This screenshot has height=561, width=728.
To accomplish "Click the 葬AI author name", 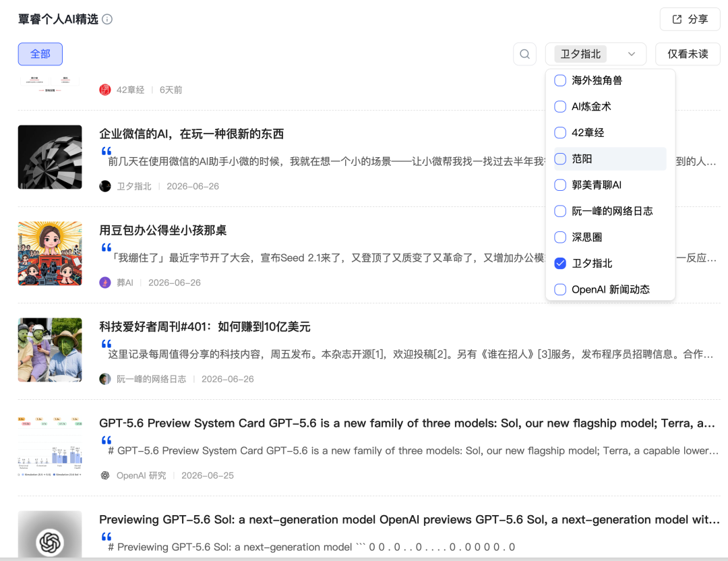I will [125, 283].
